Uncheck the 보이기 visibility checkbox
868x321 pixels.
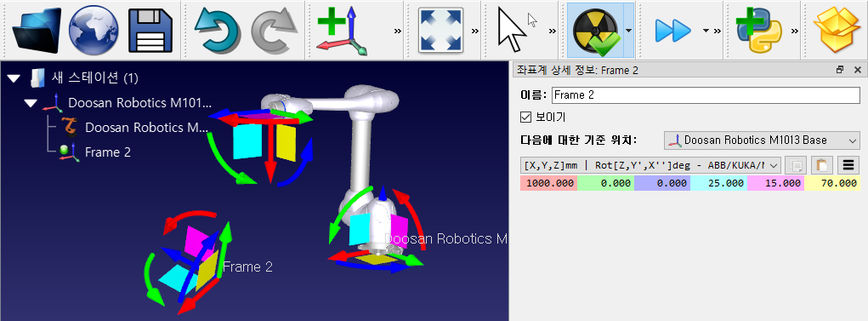pyautogui.click(x=526, y=118)
